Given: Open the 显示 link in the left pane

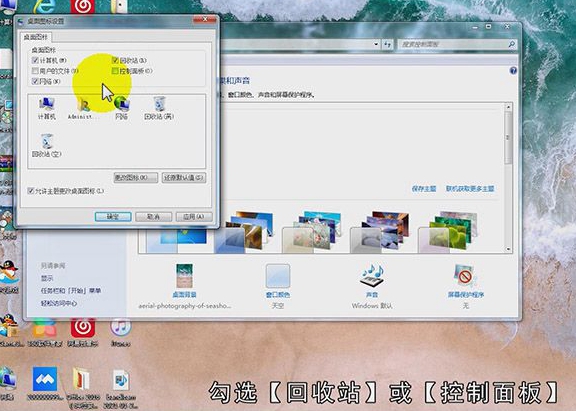Looking at the screenshot, I should click(47, 278).
